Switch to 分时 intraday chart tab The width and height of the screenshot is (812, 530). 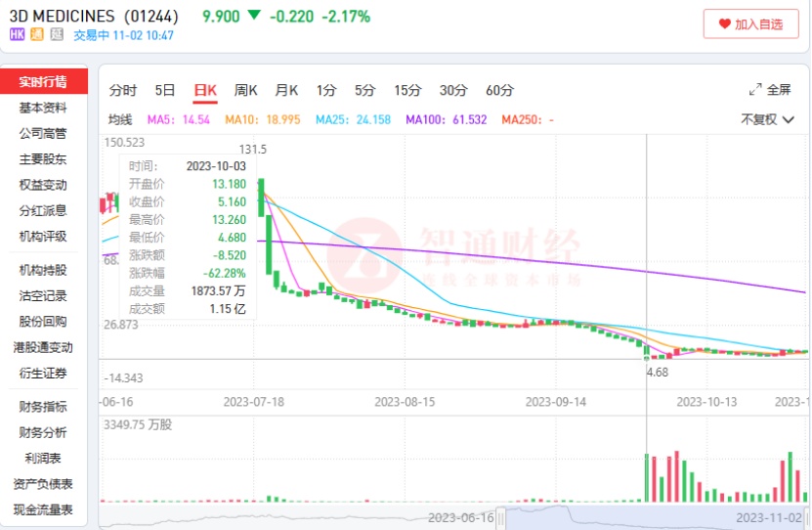(x=123, y=90)
